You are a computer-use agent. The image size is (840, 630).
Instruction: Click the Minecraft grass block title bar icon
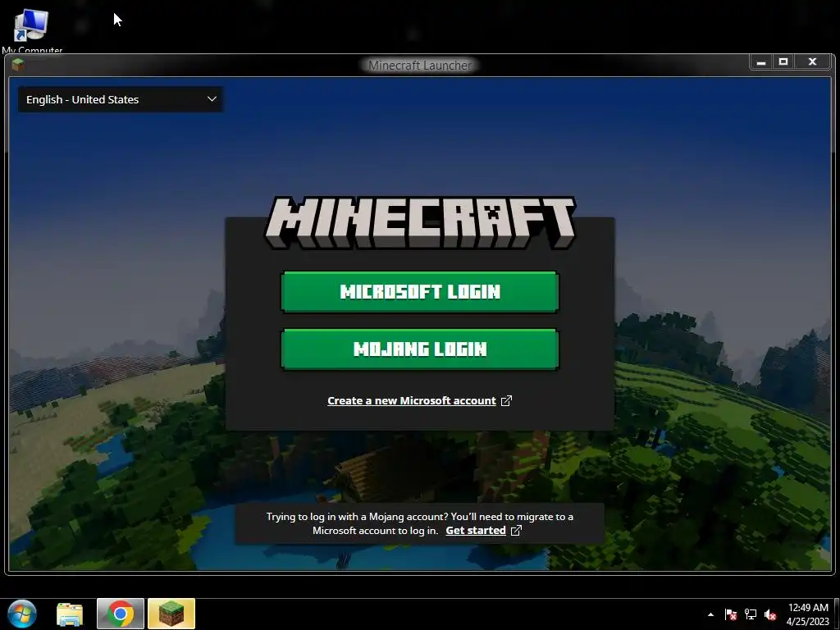point(18,66)
